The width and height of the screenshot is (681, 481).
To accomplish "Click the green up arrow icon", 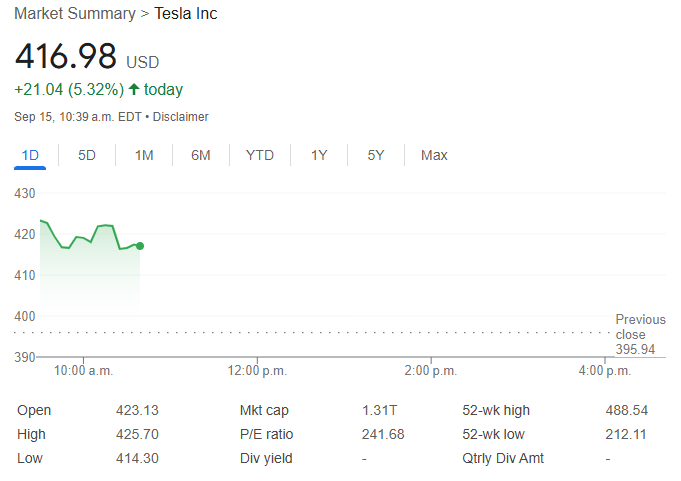I will (x=134, y=90).
